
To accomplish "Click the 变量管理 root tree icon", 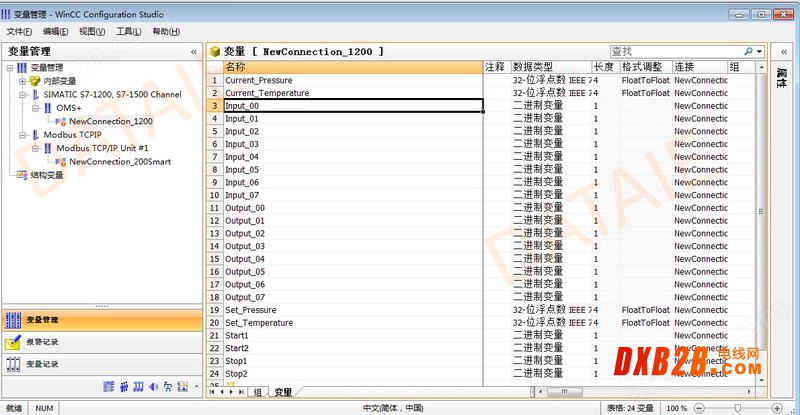I will click(x=22, y=67).
